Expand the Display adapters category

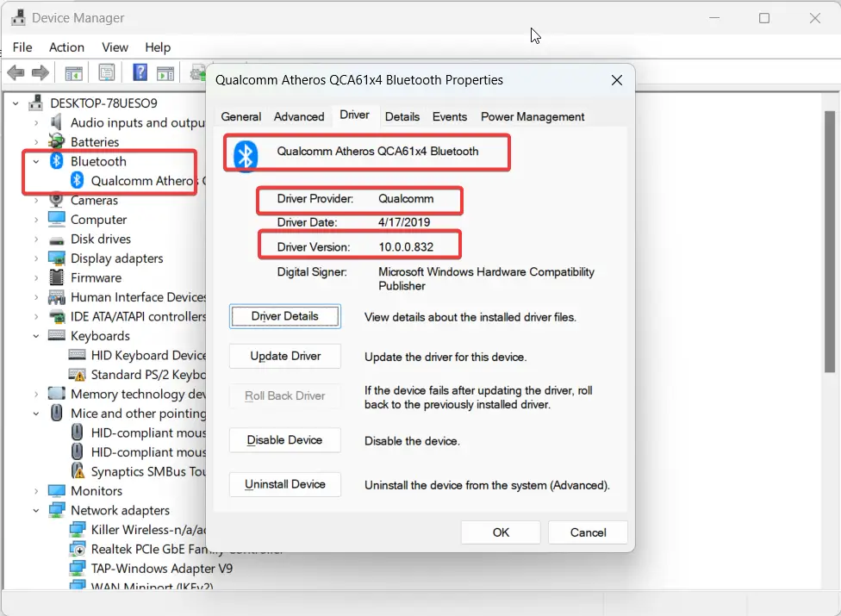(x=36, y=258)
